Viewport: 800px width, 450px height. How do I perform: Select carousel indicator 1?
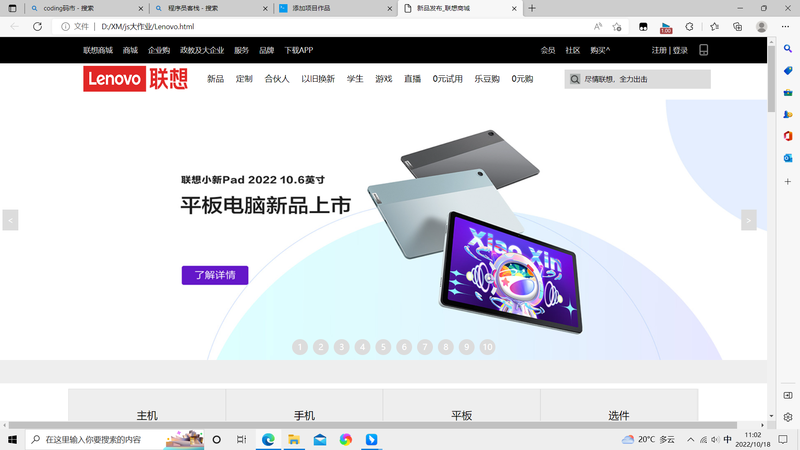300,347
